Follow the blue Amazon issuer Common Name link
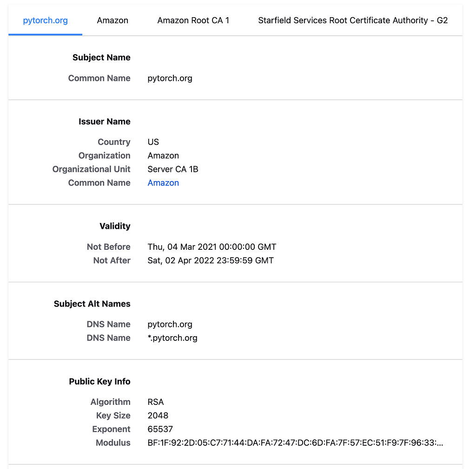 tap(163, 183)
